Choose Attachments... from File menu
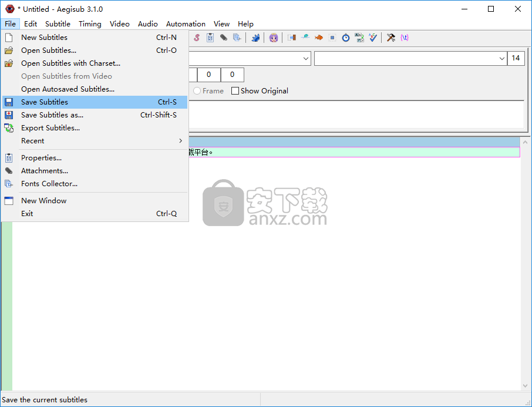Viewport: 532px width, 407px height. pyautogui.click(x=95, y=171)
